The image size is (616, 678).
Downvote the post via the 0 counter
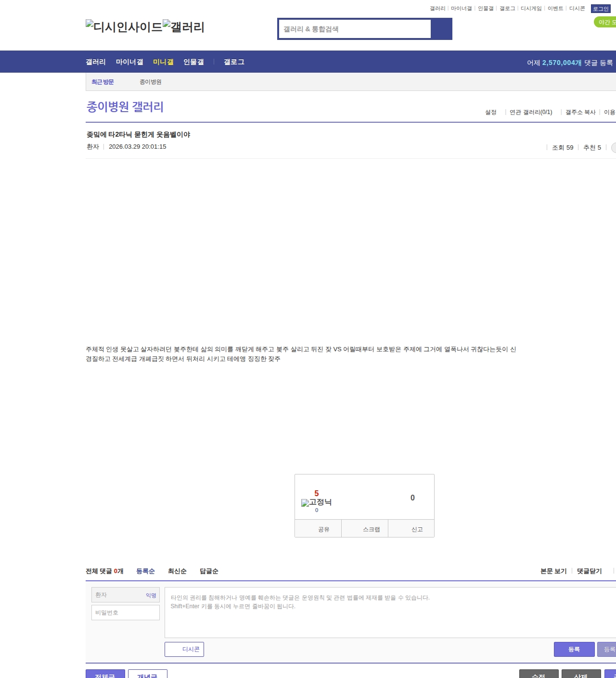coord(412,498)
